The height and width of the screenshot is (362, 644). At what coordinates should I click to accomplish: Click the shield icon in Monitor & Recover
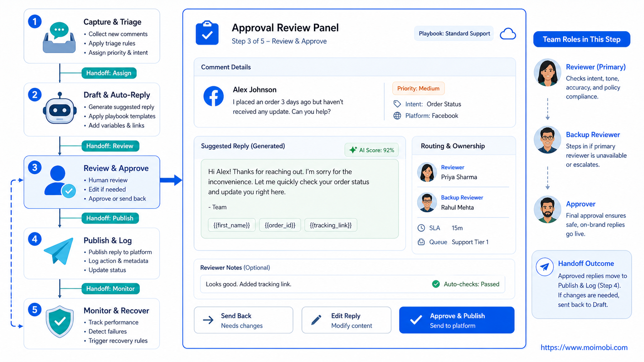(x=60, y=322)
